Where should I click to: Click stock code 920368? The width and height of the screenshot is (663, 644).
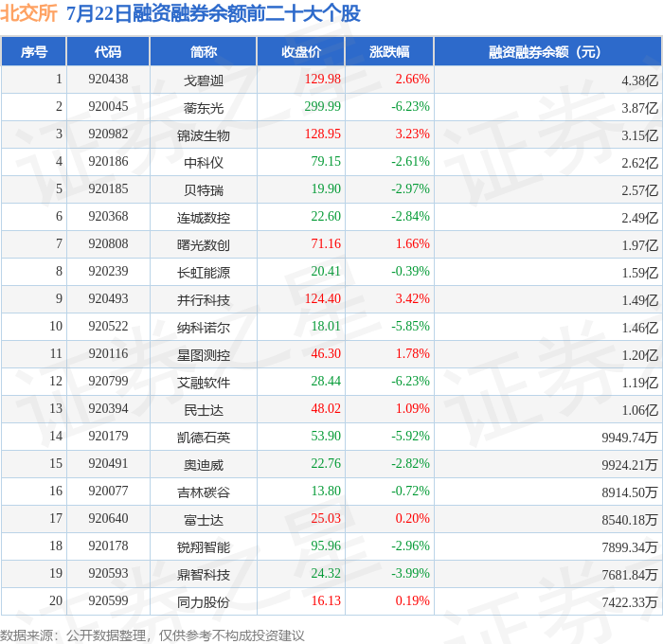[x=108, y=216]
